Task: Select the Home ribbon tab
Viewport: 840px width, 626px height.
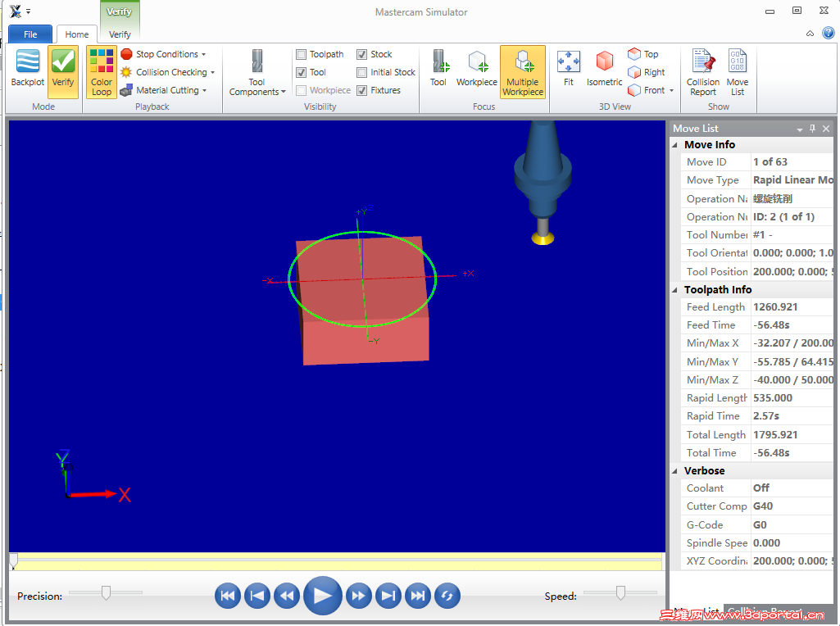Action: point(76,34)
